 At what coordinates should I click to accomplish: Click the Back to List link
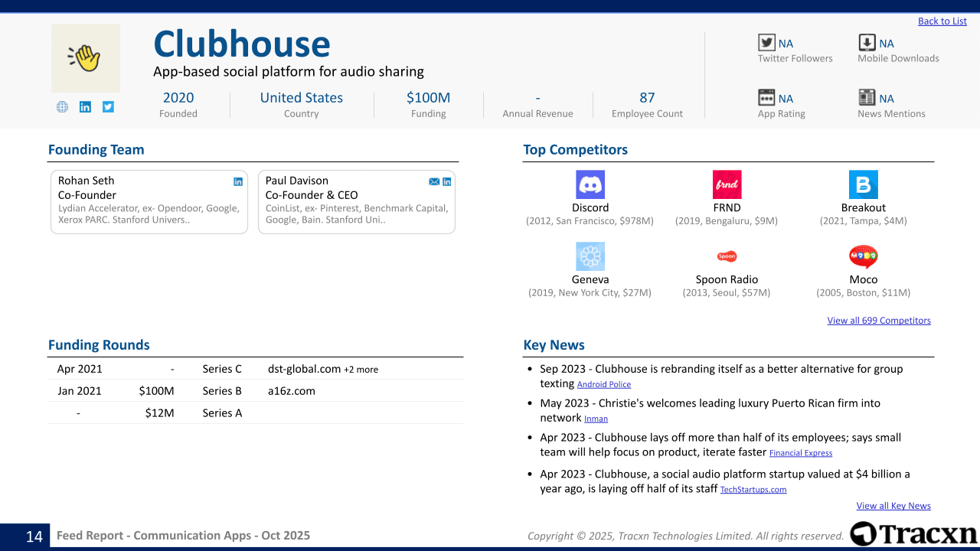942,21
